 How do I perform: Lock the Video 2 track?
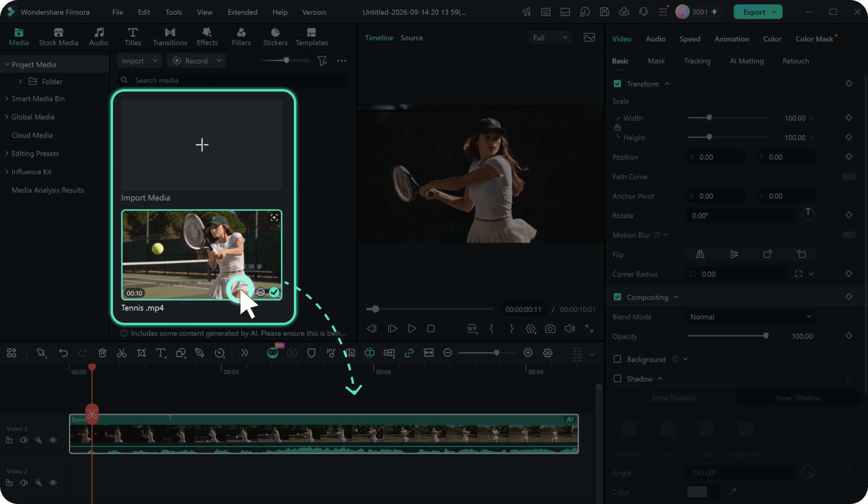(x=9, y=483)
